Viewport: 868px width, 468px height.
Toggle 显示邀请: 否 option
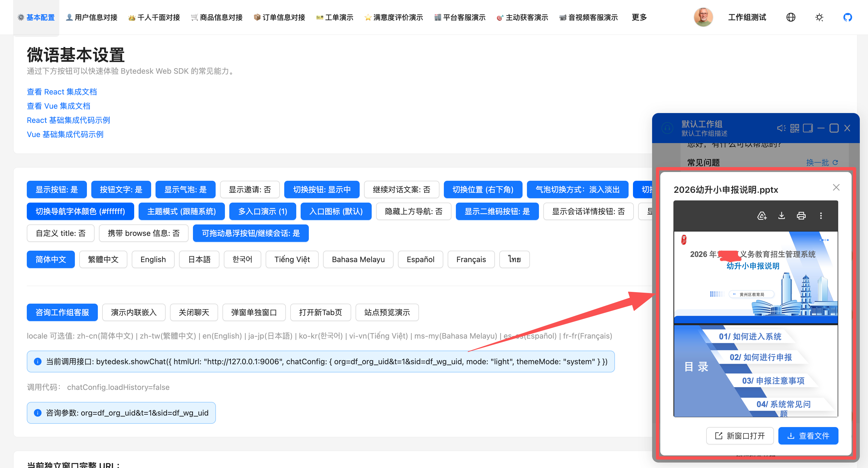click(x=250, y=189)
